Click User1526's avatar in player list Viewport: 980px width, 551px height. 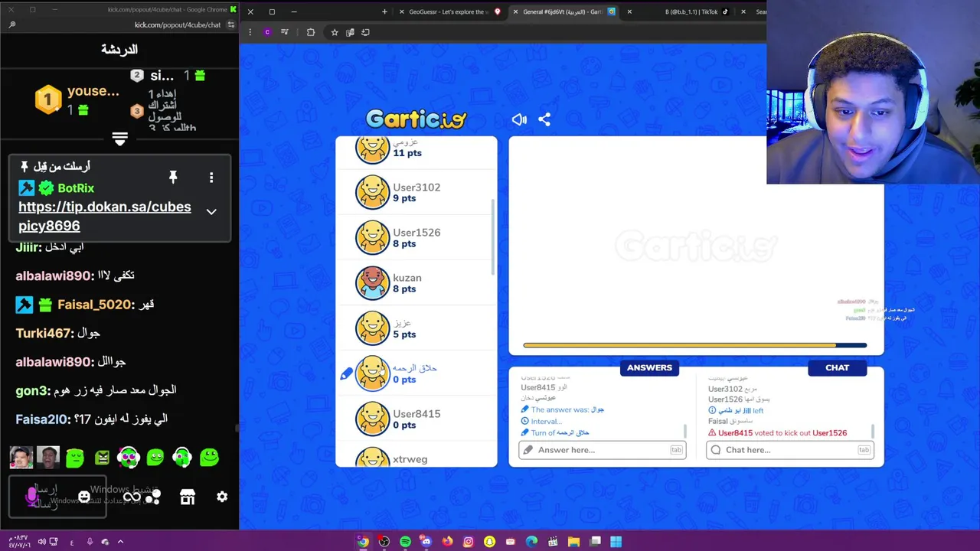coord(373,237)
